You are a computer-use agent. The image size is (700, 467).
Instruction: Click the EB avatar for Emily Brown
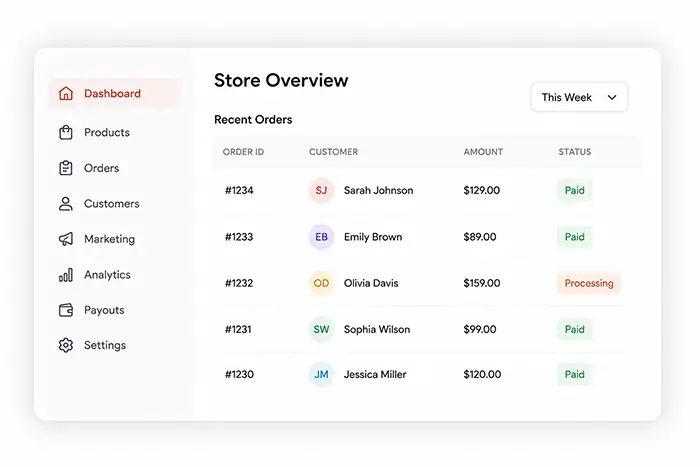(321, 237)
